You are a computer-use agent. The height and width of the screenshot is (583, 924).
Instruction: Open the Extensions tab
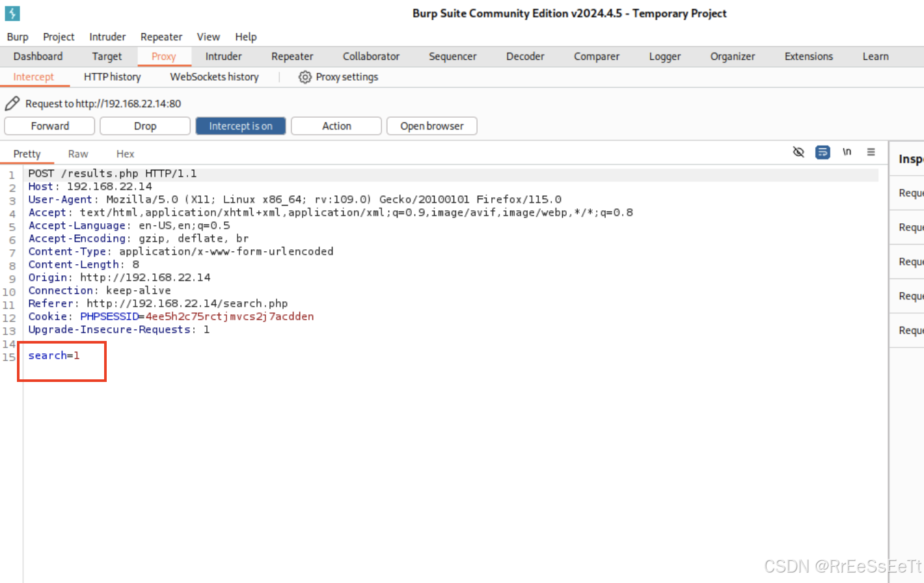[x=809, y=57]
